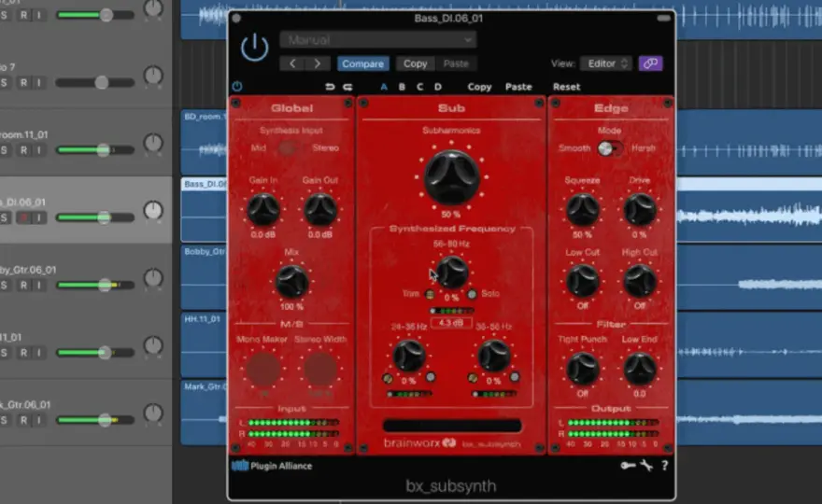The height and width of the screenshot is (504, 822).
Task: Open the View Editor dropdown
Action: (607, 63)
